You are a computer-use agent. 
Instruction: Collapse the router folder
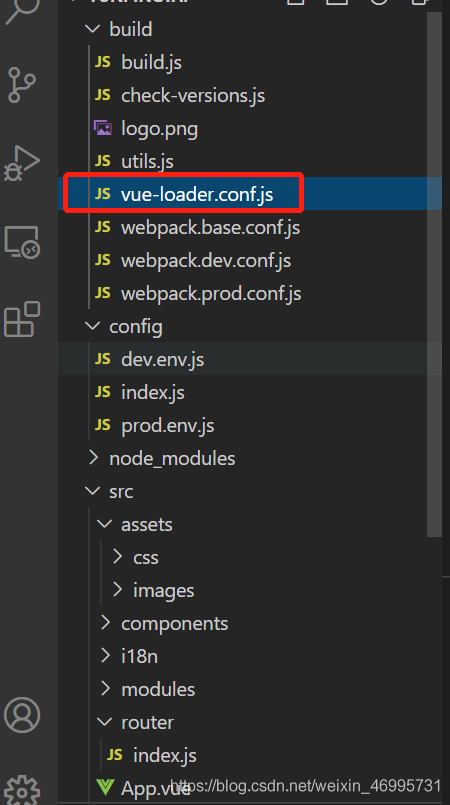(105, 722)
